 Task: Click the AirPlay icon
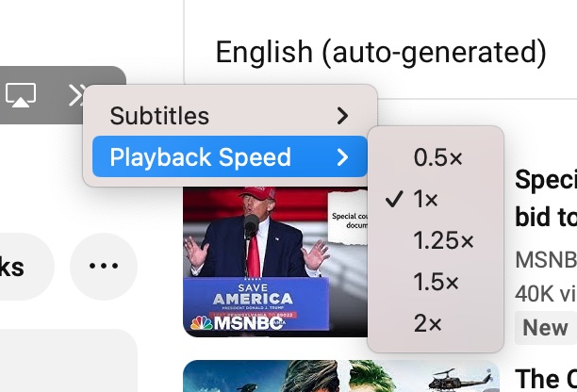(21, 95)
